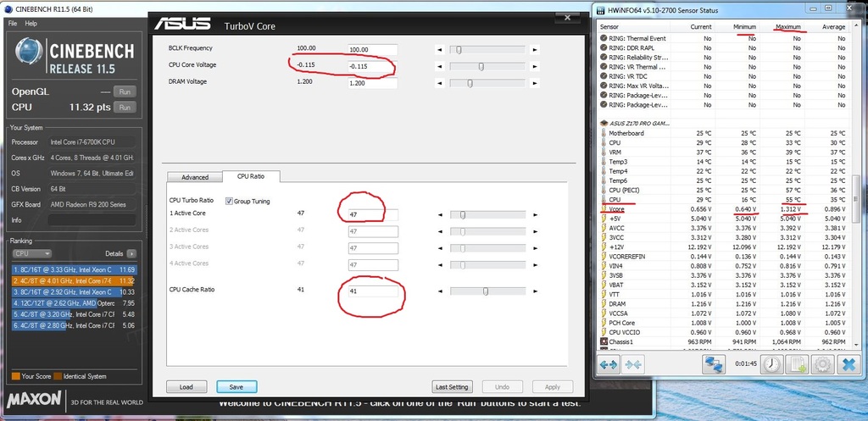Click the CPU Core Voltage input field

coord(373,66)
